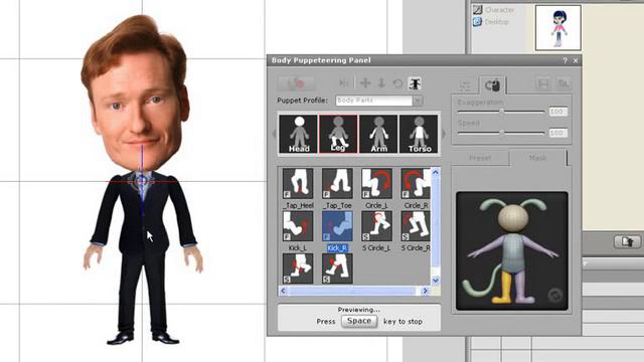Choose the _Tap_Toe leg motion
Image resolution: width=644 pixels, height=362 pixels.
(337, 184)
